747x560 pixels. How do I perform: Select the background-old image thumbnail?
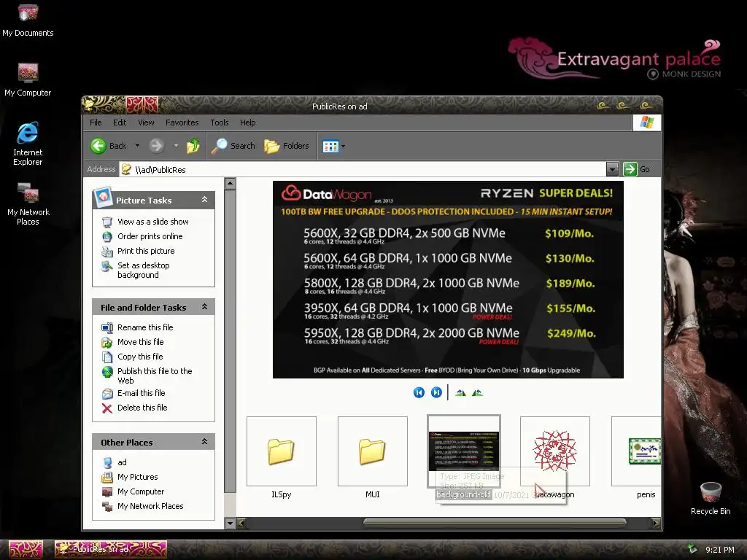pyautogui.click(x=464, y=451)
